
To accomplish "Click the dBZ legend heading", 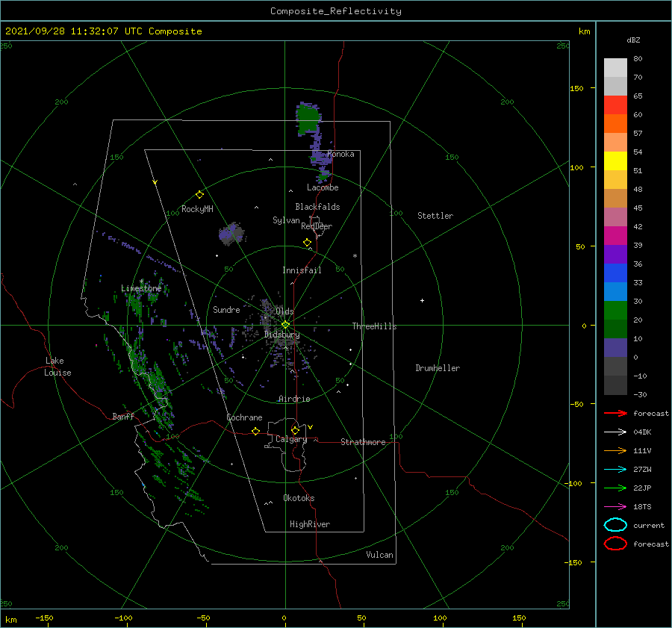I will [633, 40].
